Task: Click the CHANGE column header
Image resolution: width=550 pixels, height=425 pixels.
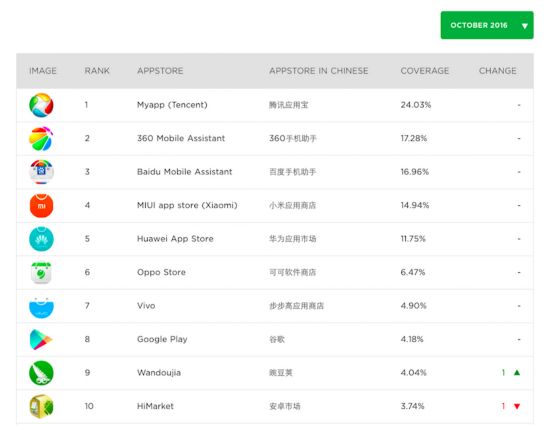Action: click(498, 71)
